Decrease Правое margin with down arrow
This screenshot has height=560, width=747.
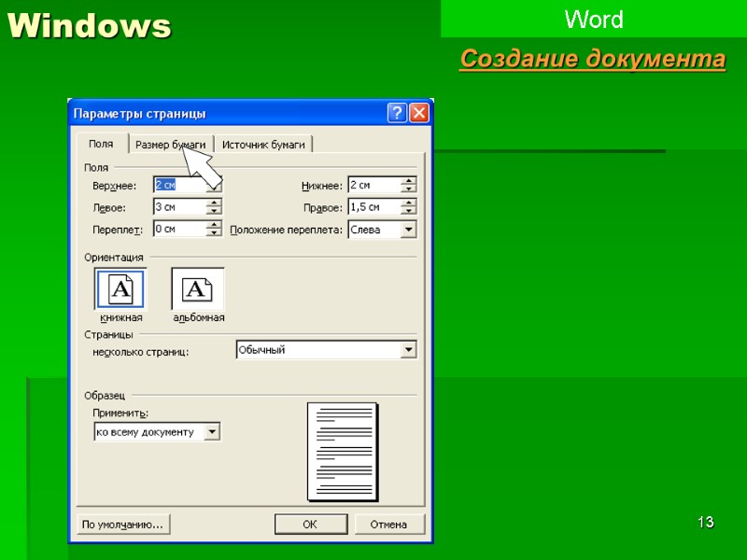[409, 211]
